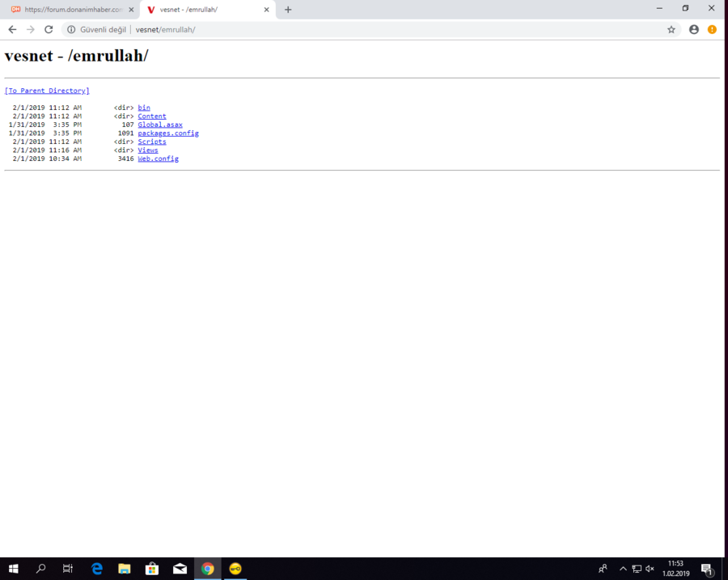
Task: Open the Action Center notifications
Action: click(x=708, y=569)
